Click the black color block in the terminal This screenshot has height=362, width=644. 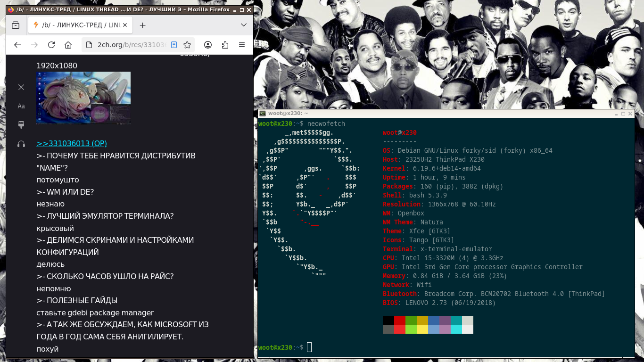[x=388, y=321]
